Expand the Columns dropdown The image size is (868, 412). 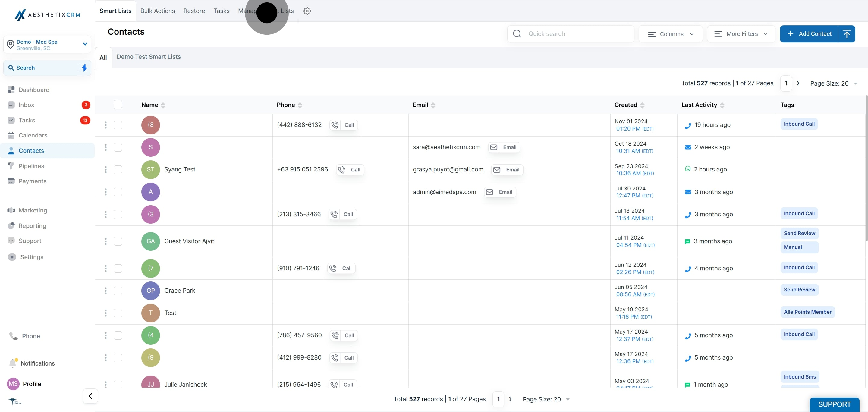tap(671, 34)
